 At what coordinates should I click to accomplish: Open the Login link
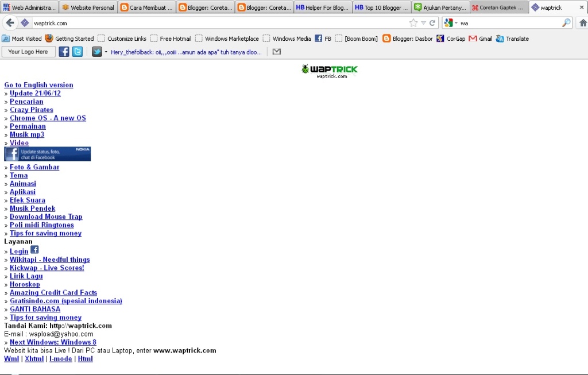tap(19, 252)
